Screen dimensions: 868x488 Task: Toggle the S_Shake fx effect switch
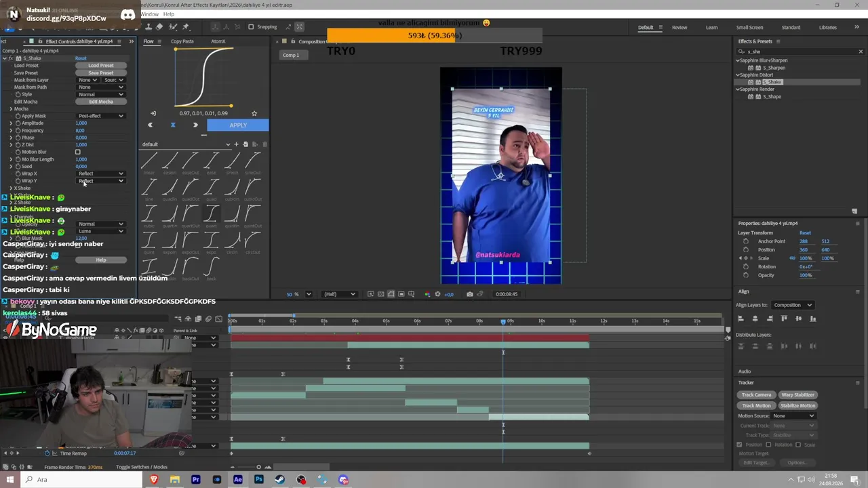pos(11,58)
